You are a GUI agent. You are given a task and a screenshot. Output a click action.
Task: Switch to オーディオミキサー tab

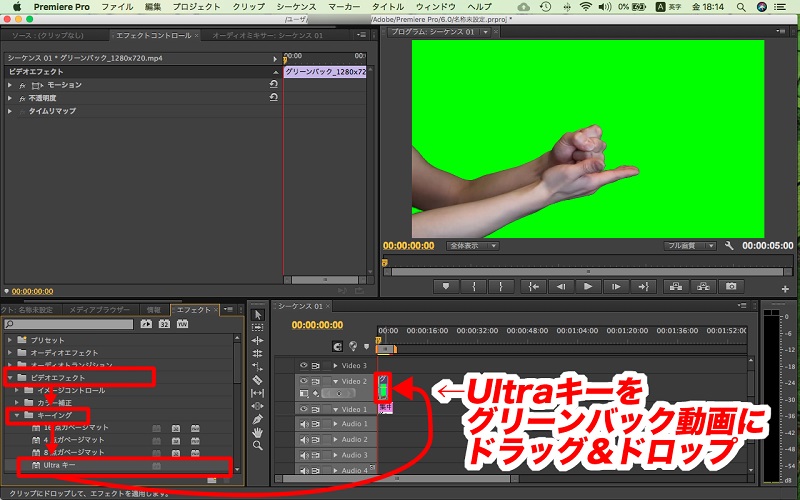pyautogui.click(x=267, y=35)
